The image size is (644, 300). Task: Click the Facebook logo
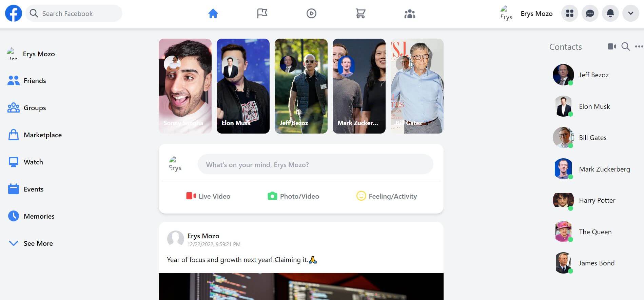tap(14, 14)
